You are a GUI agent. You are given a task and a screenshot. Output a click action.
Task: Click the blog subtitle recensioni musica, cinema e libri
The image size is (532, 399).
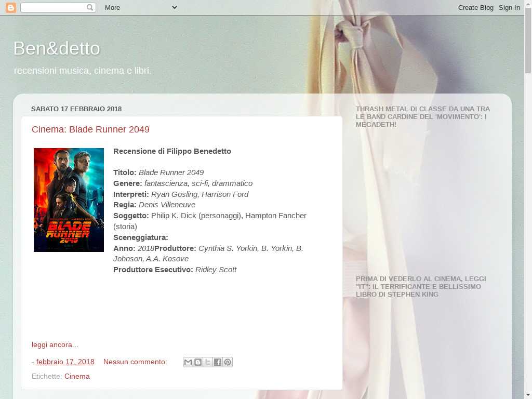point(83,71)
